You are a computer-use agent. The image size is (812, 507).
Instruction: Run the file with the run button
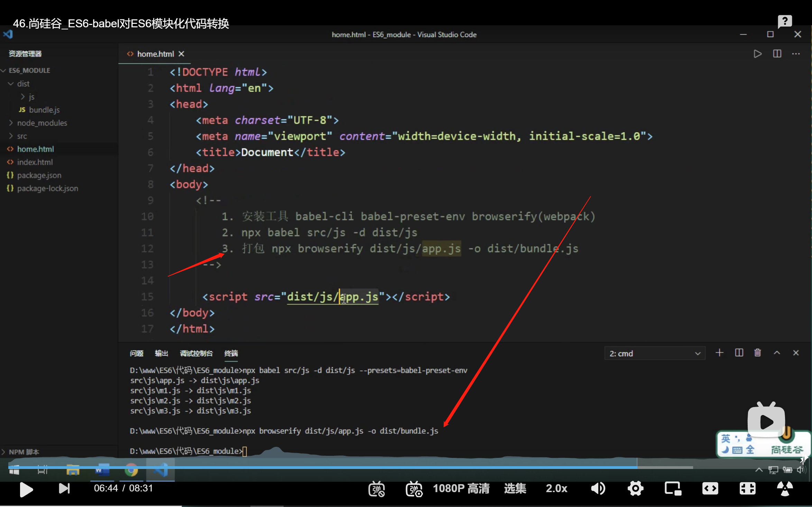click(757, 54)
